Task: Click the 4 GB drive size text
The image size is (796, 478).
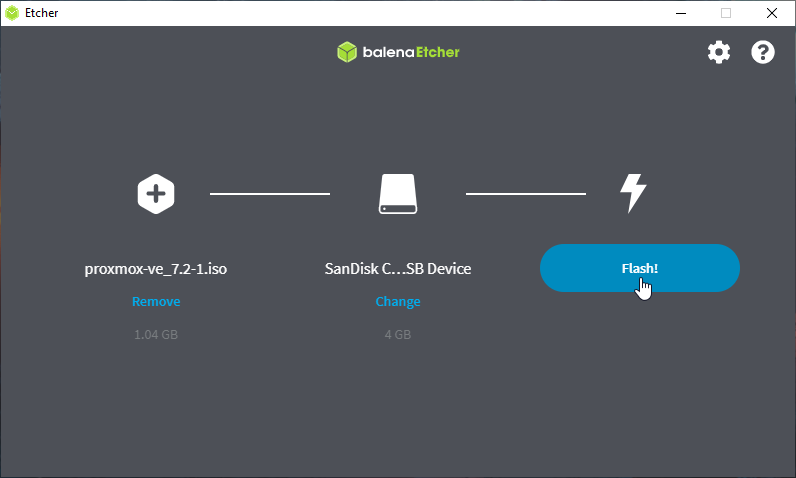Action: coord(398,334)
